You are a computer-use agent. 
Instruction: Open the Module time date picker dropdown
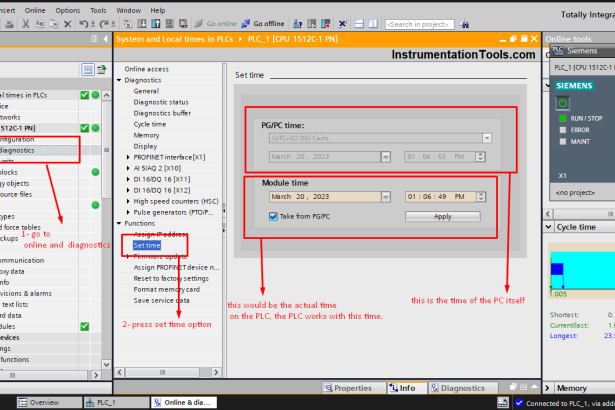pyautogui.click(x=385, y=197)
